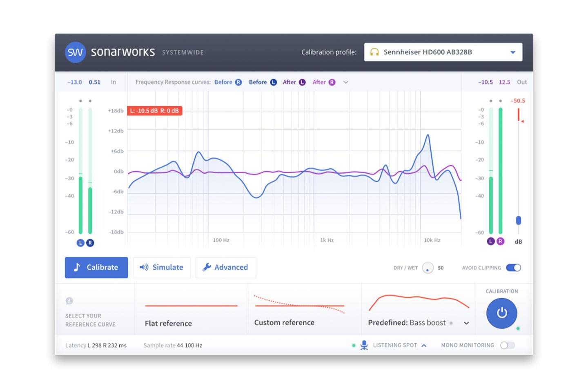Click the -50.5 output gain value
Viewport: 588px width, 389px height.
pyautogui.click(x=518, y=101)
